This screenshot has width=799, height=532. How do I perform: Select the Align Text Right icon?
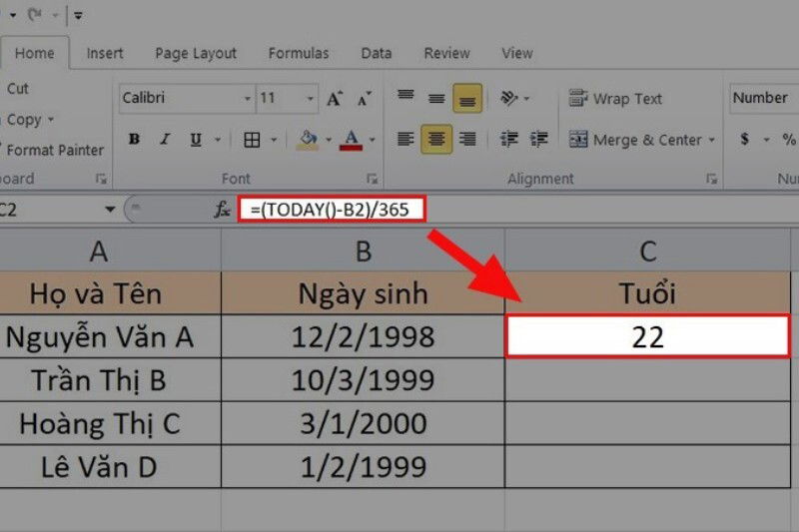467,139
